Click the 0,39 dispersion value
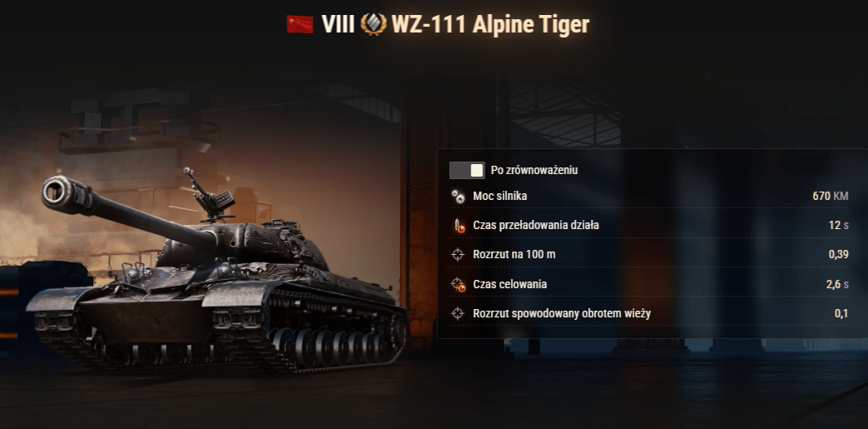 pos(838,255)
